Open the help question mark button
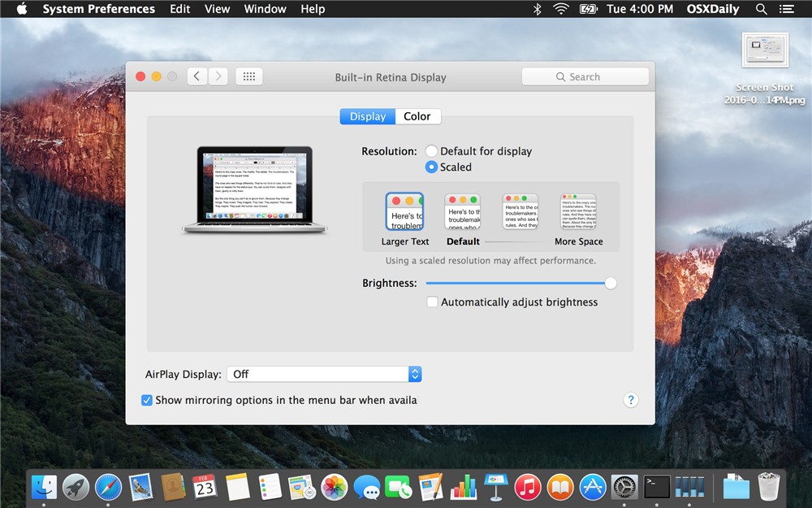812x508 pixels. 631,400
